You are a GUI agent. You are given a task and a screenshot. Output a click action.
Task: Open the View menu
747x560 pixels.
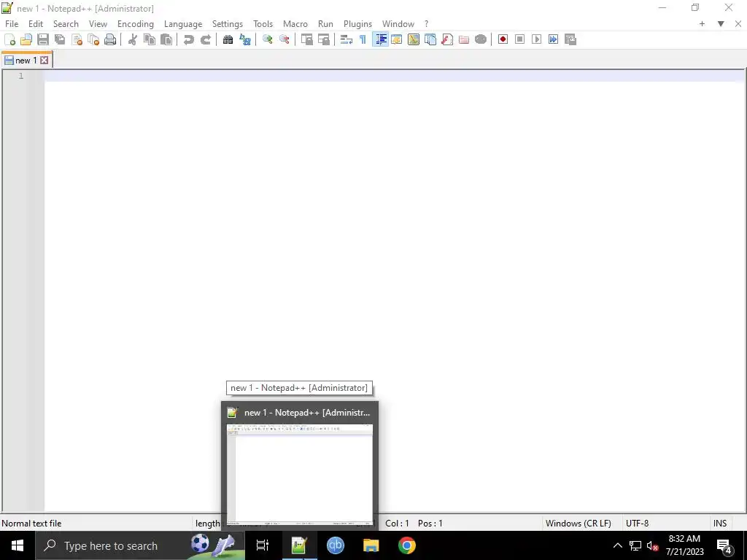coord(98,24)
